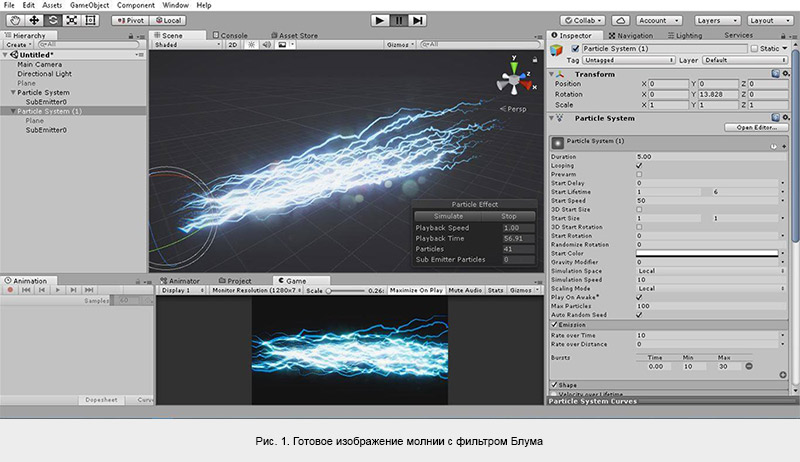
Task: Toggle scene lighting sun icon
Action: pyautogui.click(x=250, y=44)
